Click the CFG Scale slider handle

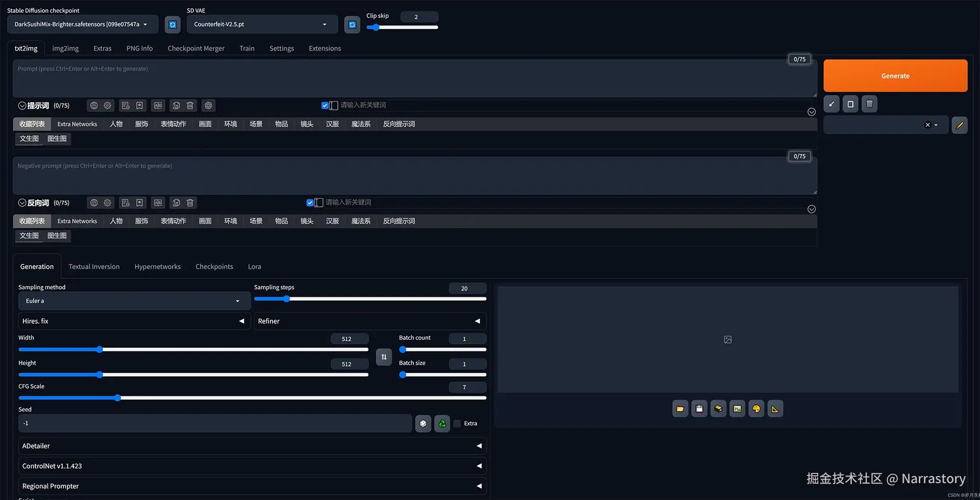coord(117,398)
